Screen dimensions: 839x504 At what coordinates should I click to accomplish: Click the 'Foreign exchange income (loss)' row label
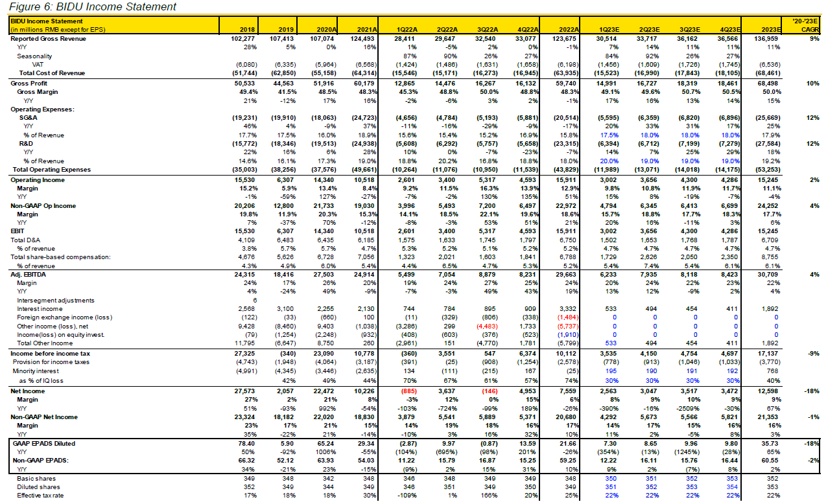pyautogui.click(x=64, y=317)
